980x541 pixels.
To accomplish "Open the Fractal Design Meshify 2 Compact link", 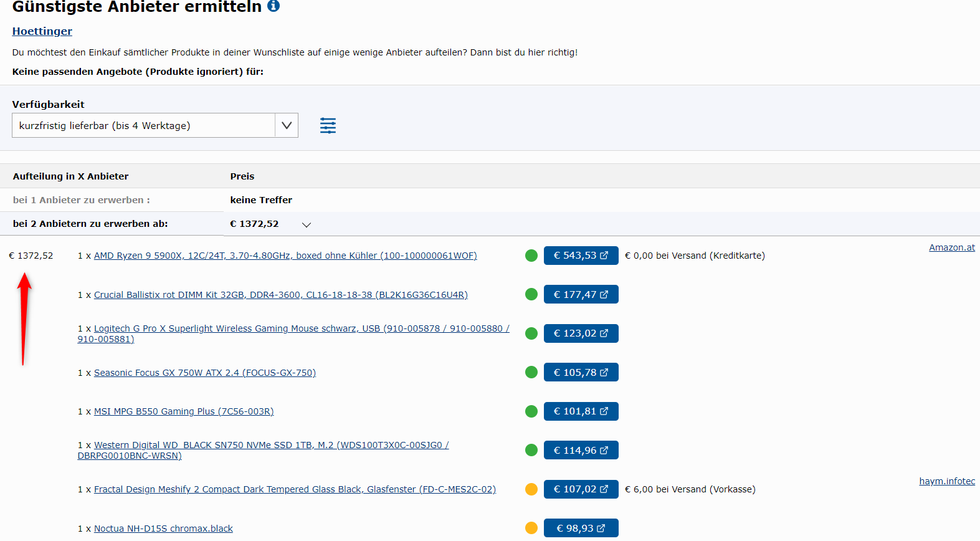I will pos(295,489).
